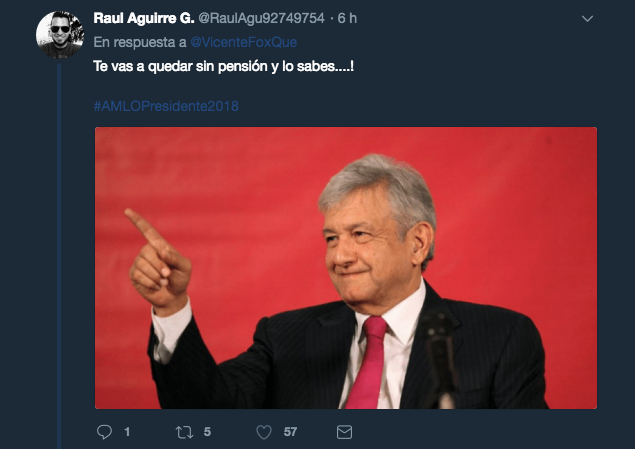Click the display name Raul Aguirre G.
The width and height of the screenshot is (635, 449).
pyautogui.click(x=144, y=18)
